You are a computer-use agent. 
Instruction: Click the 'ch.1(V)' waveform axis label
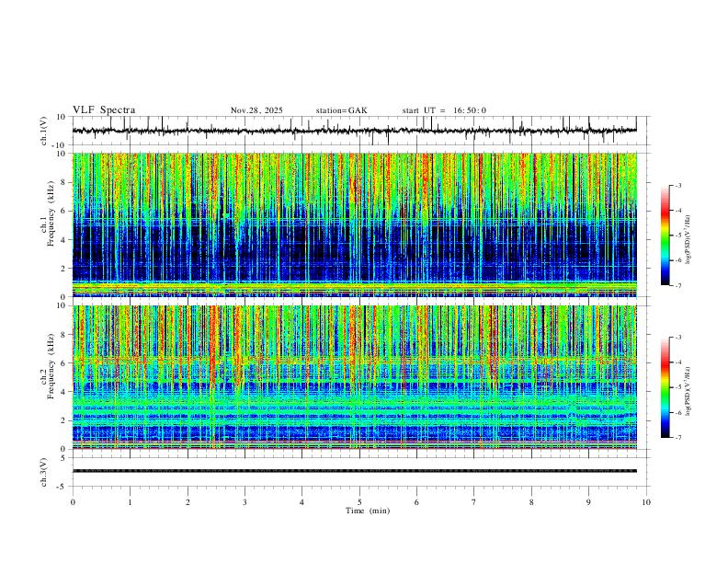[x=44, y=131]
